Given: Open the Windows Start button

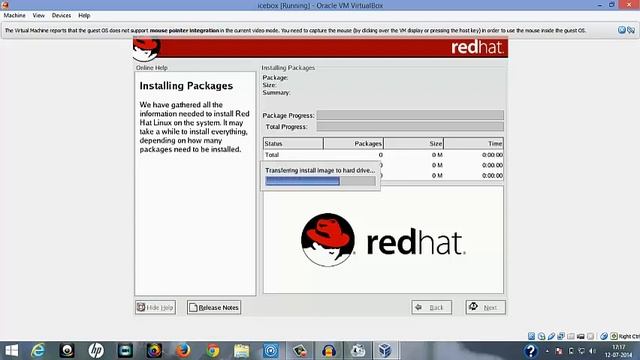Looking at the screenshot, I should 11,351.
